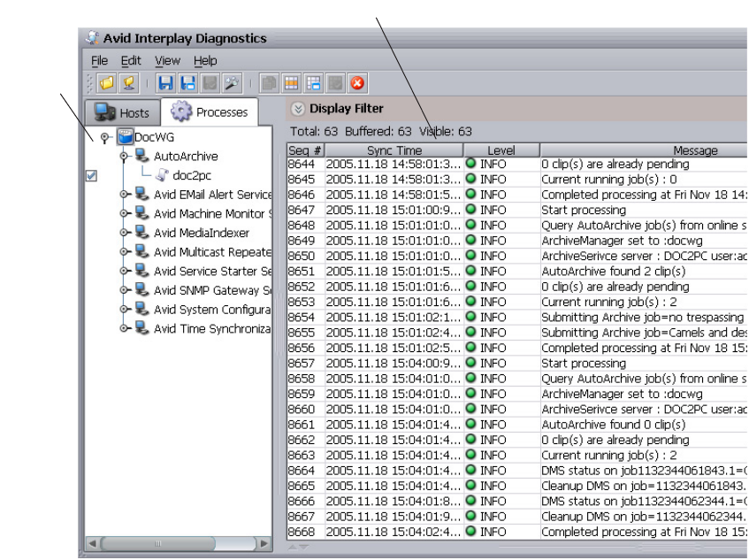749x560 pixels.
Task: Click the yellow workstation connect toolbar icon
Action: click(x=127, y=84)
